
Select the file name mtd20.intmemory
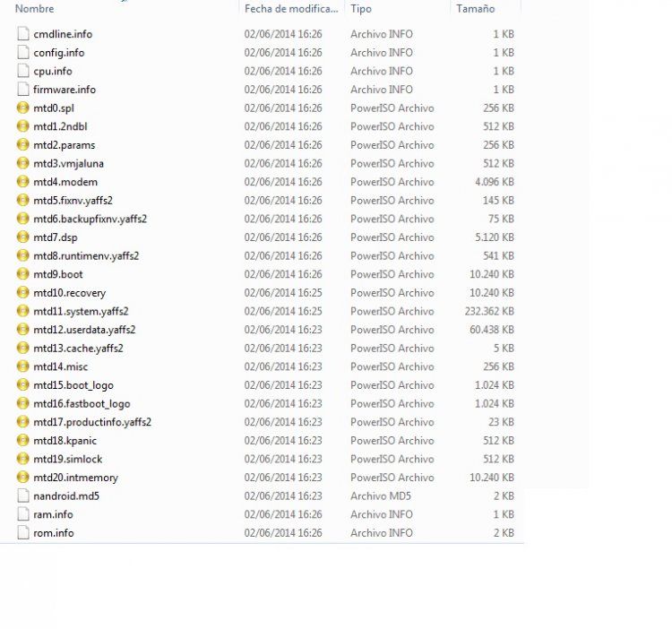pos(75,478)
